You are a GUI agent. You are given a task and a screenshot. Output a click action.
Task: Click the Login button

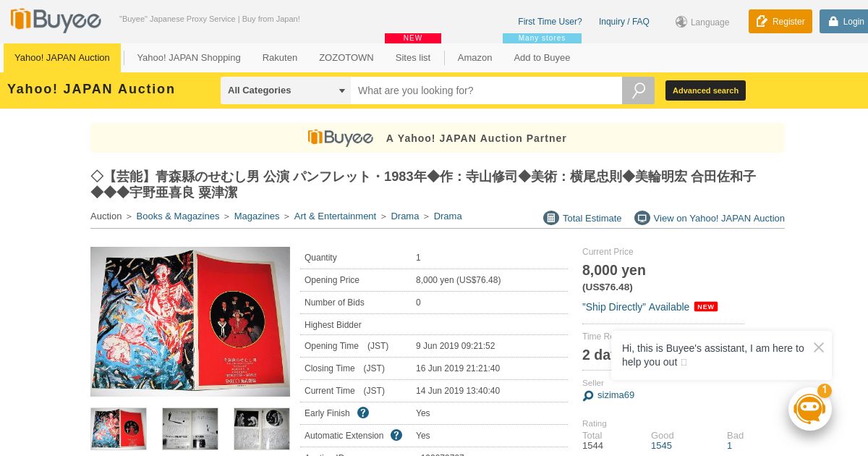[844, 22]
